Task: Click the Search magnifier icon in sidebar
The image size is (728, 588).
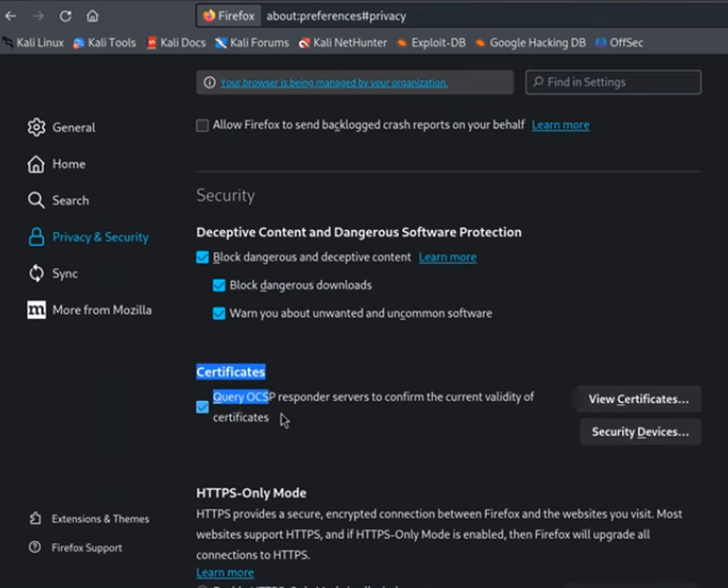Action: pos(37,201)
